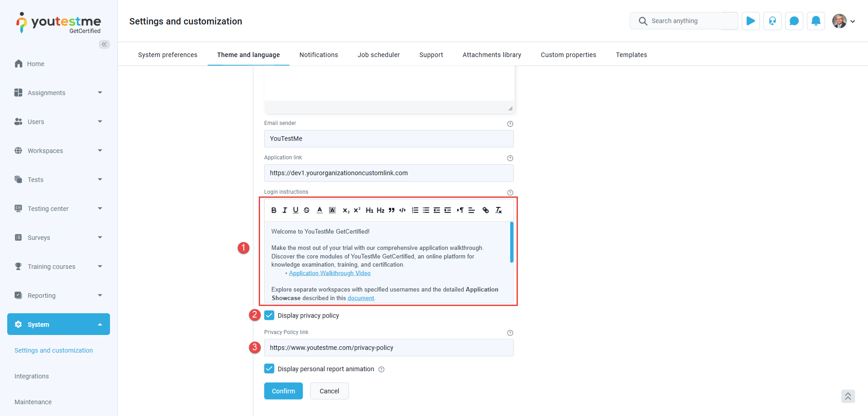Expand the Tests menu
868x416 pixels.
[58, 179]
